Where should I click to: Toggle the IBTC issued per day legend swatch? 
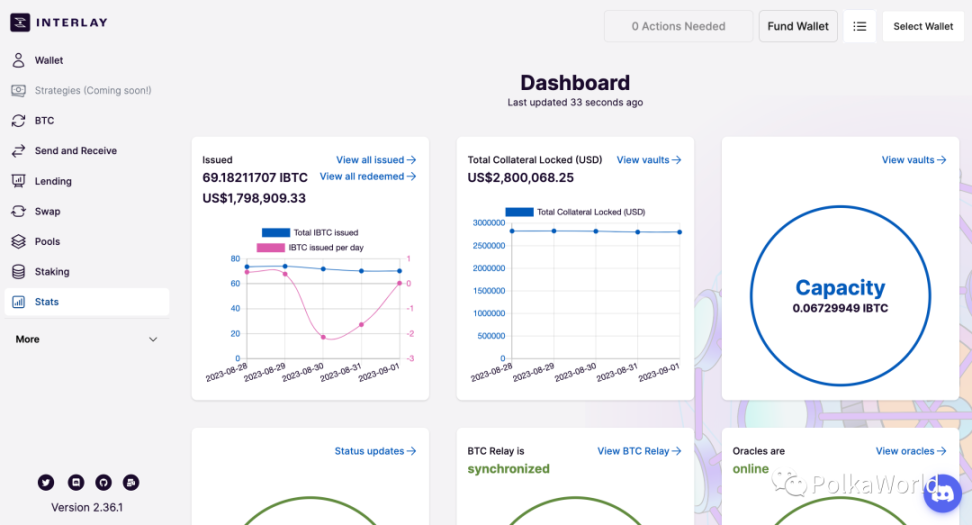click(271, 247)
